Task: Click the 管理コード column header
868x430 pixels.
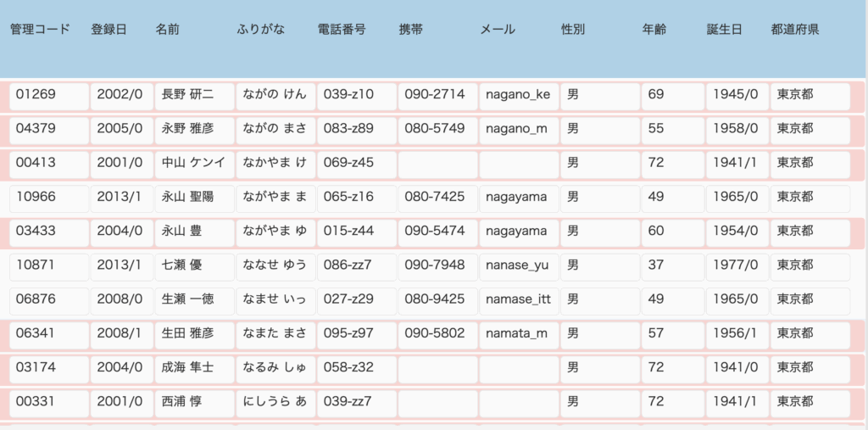Action: (x=40, y=30)
